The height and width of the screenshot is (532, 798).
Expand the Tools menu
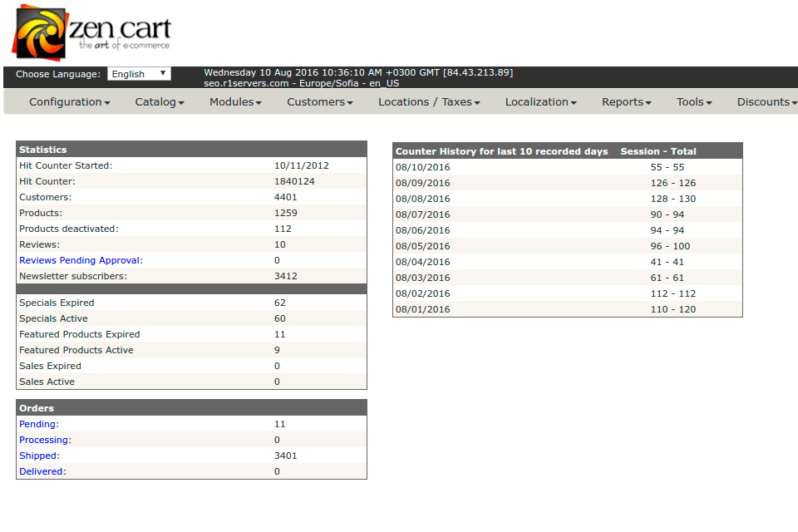tap(694, 102)
